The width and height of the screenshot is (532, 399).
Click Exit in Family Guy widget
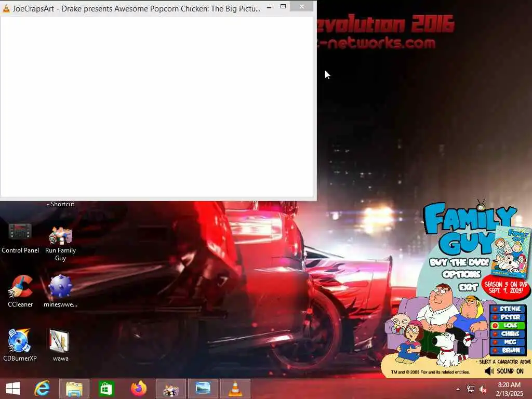click(469, 287)
